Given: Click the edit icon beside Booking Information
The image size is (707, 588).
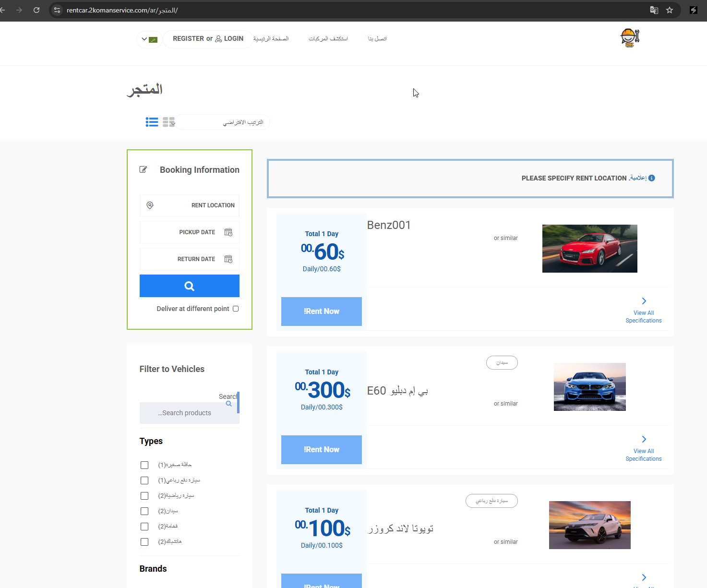Looking at the screenshot, I should pyautogui.click(x=143, y=169).
